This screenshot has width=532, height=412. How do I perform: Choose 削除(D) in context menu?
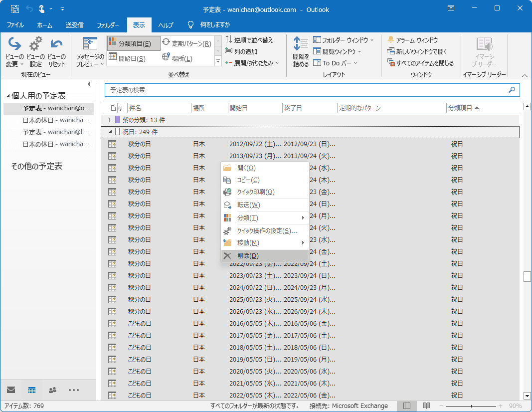(265, 256)
